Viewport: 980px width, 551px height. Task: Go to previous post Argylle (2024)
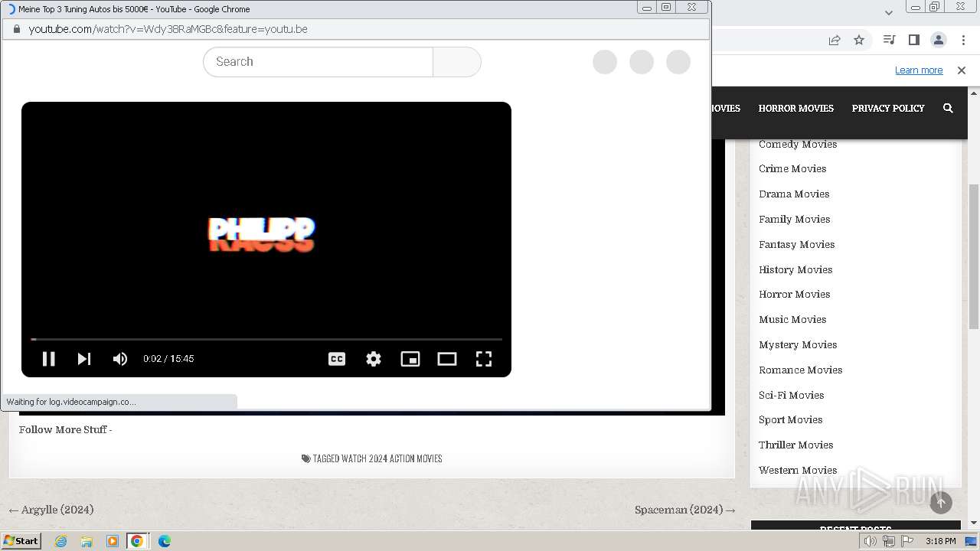coord(51,510)
